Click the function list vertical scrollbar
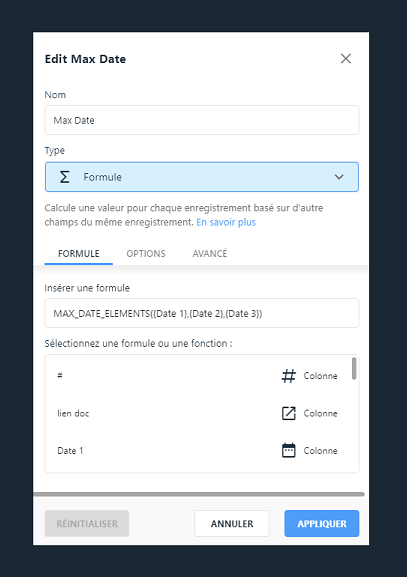The width and height of the screenshot is (407, 577). coord(354,368)
